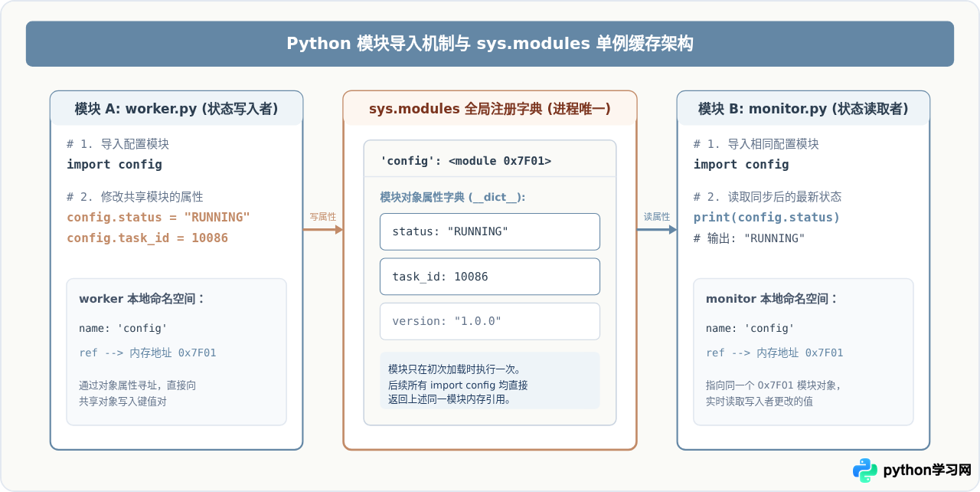Select the worker.py module A header

point(177,109)
